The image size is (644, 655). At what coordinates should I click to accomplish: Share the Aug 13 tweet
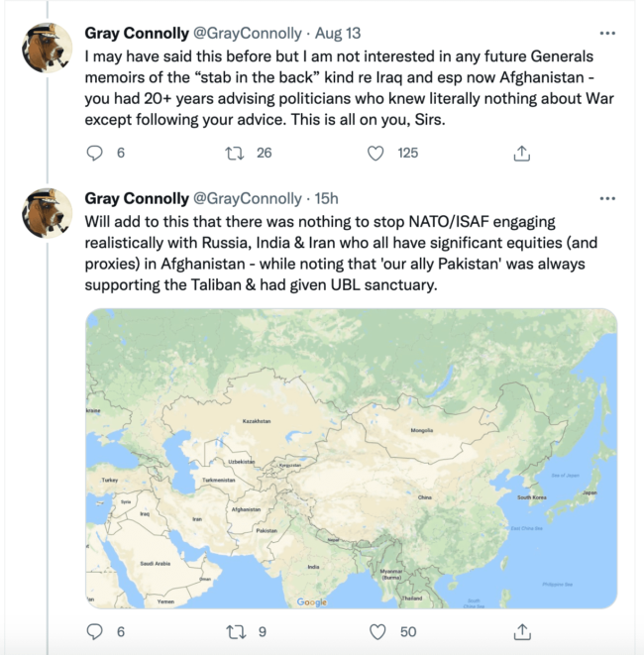[522, 153]
